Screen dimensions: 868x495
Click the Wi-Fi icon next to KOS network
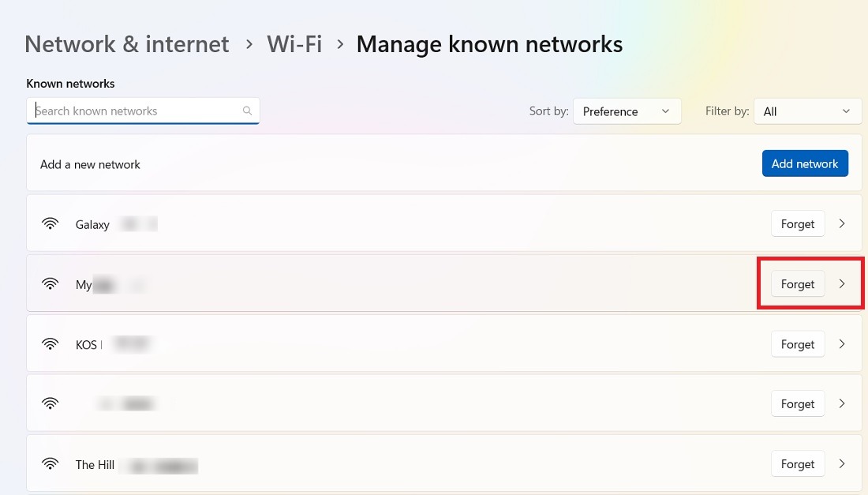pos(51,343)
